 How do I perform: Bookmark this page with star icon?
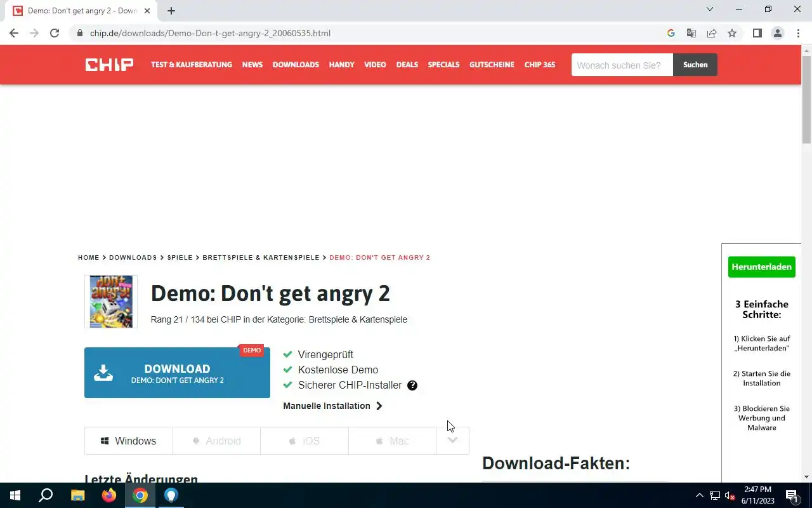point(732,33)
